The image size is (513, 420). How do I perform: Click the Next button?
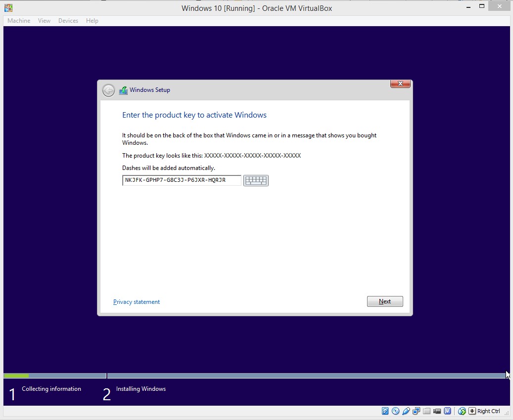385,301
